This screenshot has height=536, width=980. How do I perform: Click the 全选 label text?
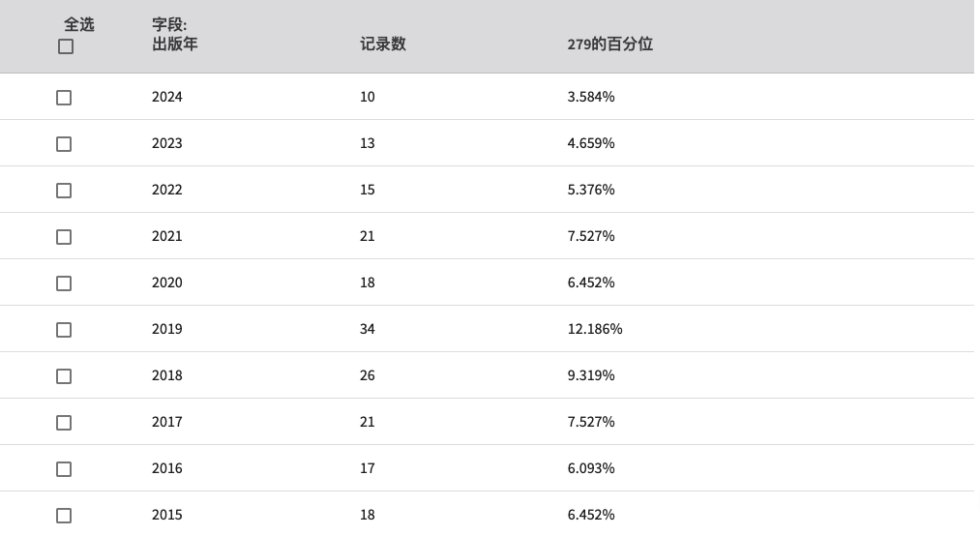(78, 24)
